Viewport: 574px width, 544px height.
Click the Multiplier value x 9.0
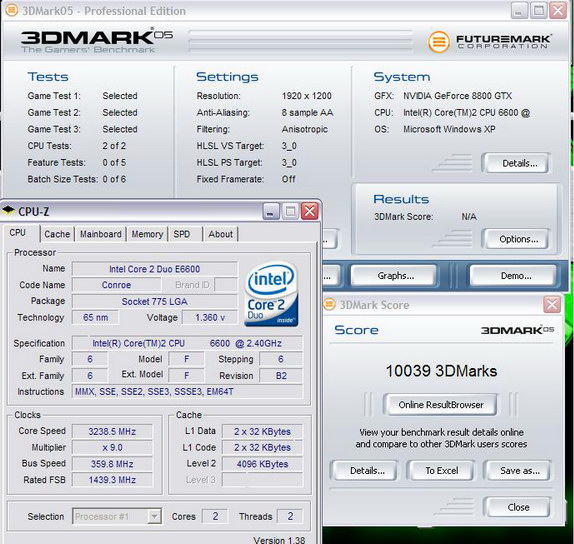pos(112,448)
